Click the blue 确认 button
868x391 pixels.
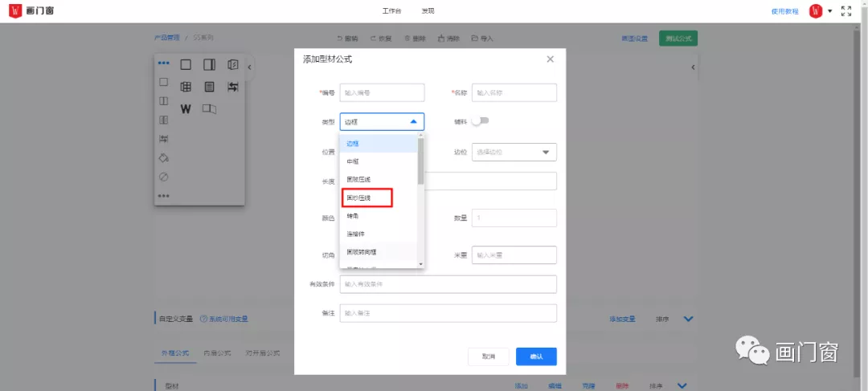pyautogui.click(x=536, y=356)
